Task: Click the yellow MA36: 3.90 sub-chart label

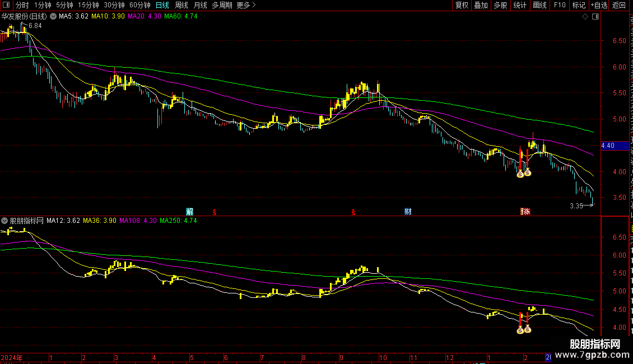Action: tap(99, 221)
